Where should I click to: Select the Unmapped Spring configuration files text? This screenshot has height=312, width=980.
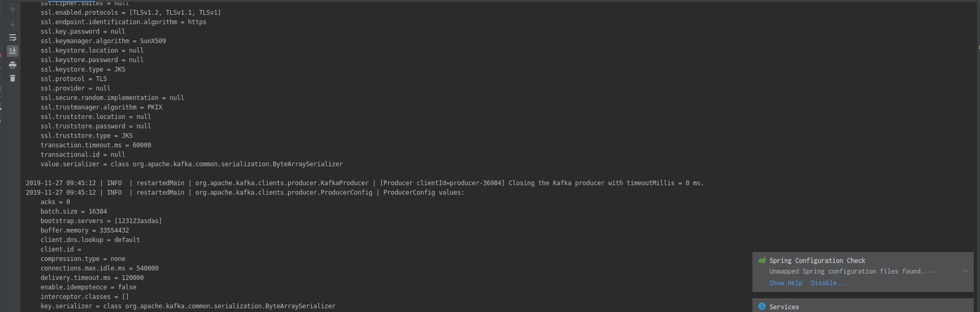click(851, 271)
